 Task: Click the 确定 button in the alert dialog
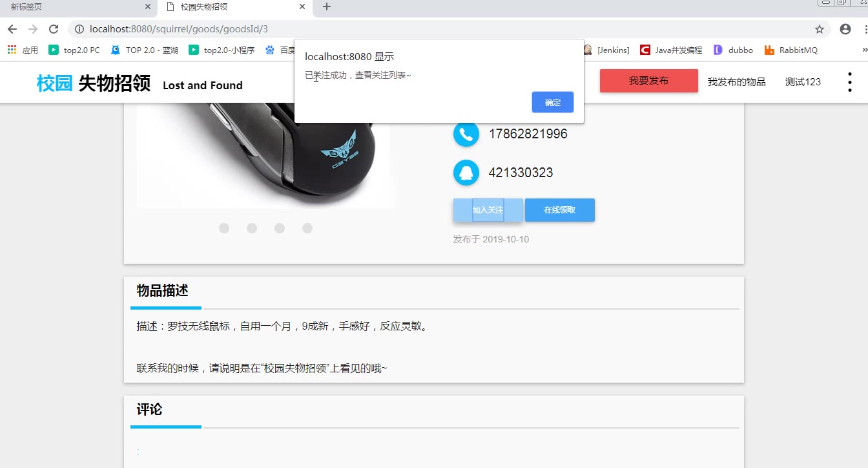tap(553, 102)
